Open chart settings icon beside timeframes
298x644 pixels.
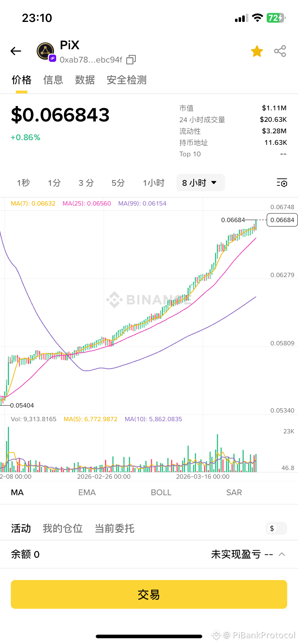[x=282, y=183]
